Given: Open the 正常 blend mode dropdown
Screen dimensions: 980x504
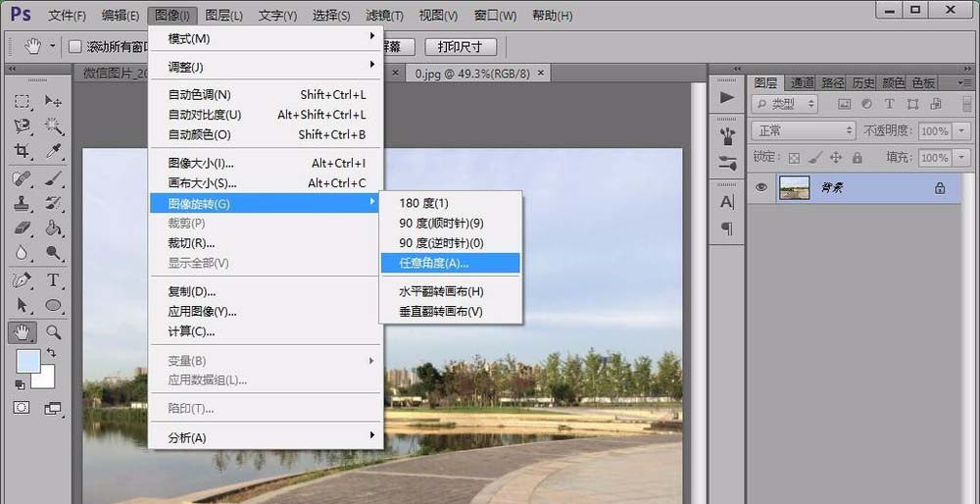Looking at the screenshot, I should click(x=804, y=130).
